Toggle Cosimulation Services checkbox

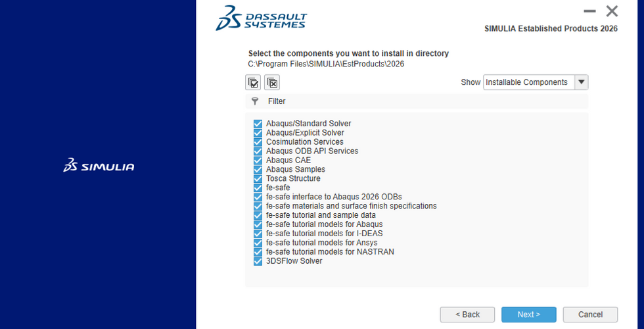point(258,142)
